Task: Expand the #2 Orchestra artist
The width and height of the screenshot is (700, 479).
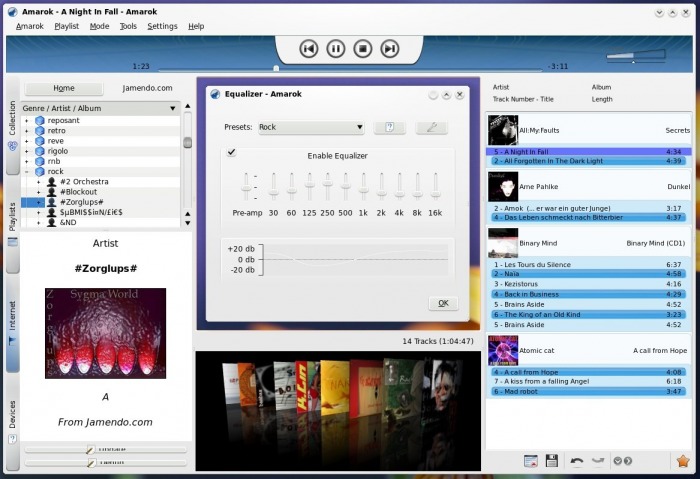Action: (x=39, y=182)
